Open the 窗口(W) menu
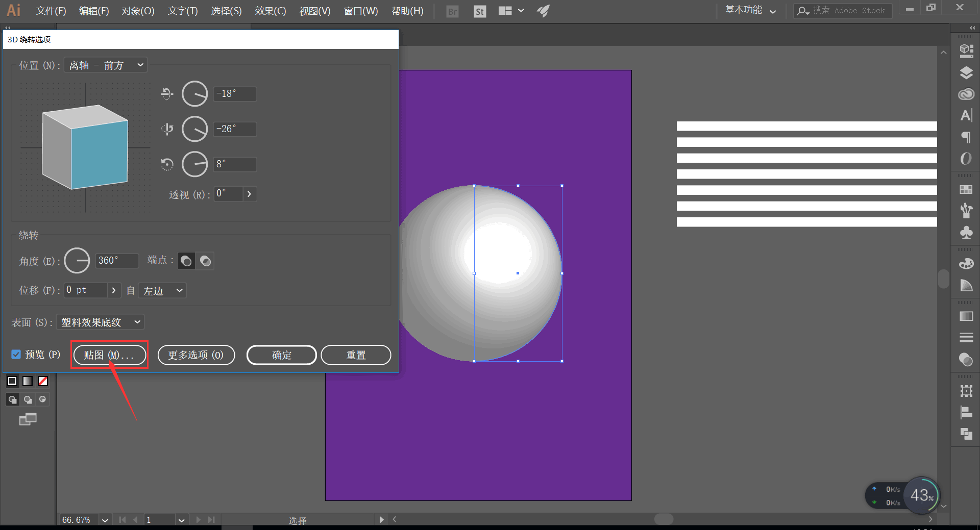The height and width of the screenshot is (530, 980). (x=361, y=11)
